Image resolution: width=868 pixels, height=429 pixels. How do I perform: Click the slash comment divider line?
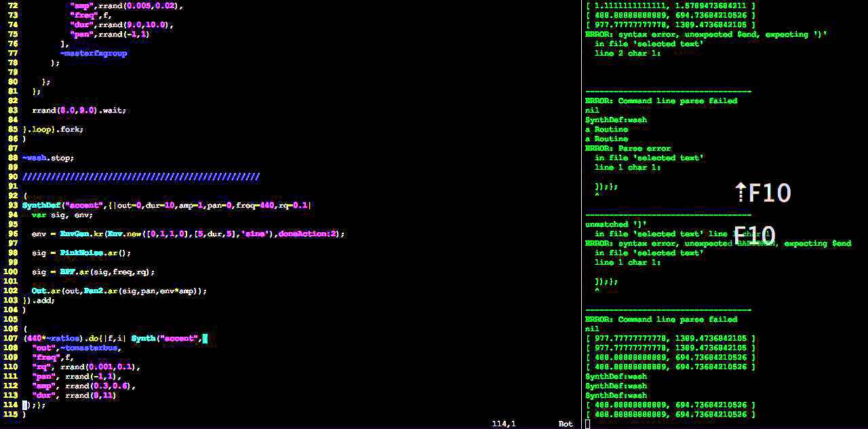(x=140, y=176)
